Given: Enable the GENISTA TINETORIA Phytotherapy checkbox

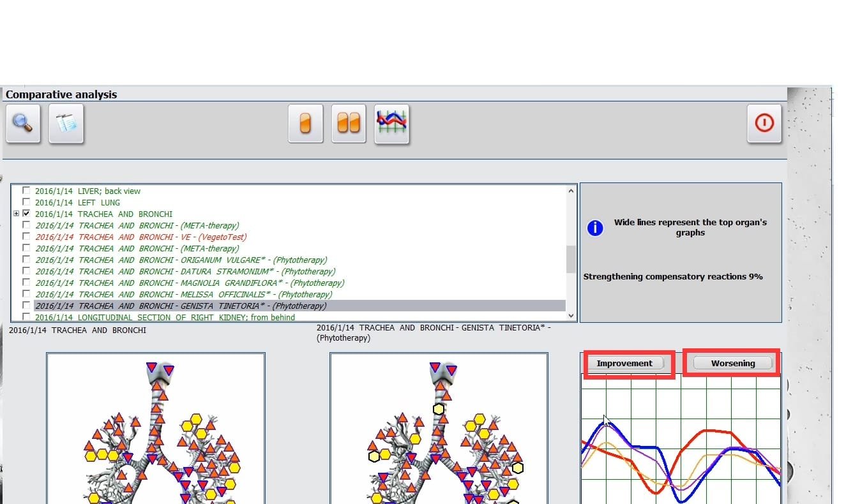Looking at the screenshot, I should (26, 306).
